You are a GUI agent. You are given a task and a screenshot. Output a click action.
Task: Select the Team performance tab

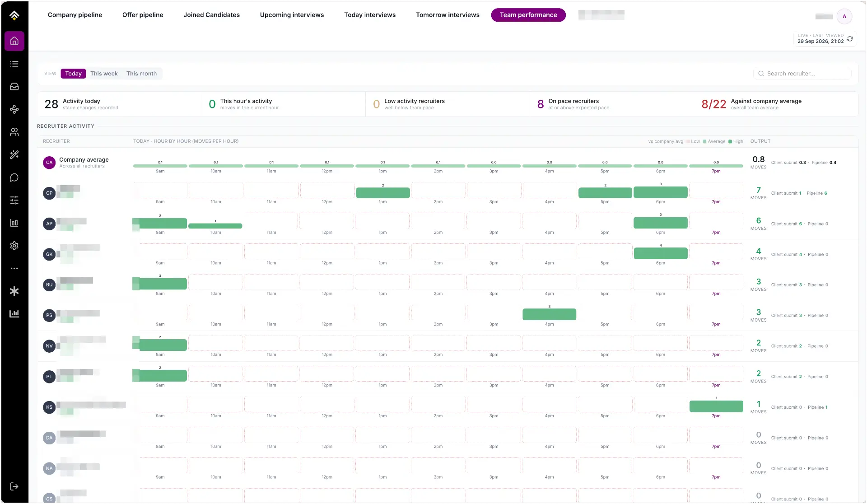click(528, 15)
